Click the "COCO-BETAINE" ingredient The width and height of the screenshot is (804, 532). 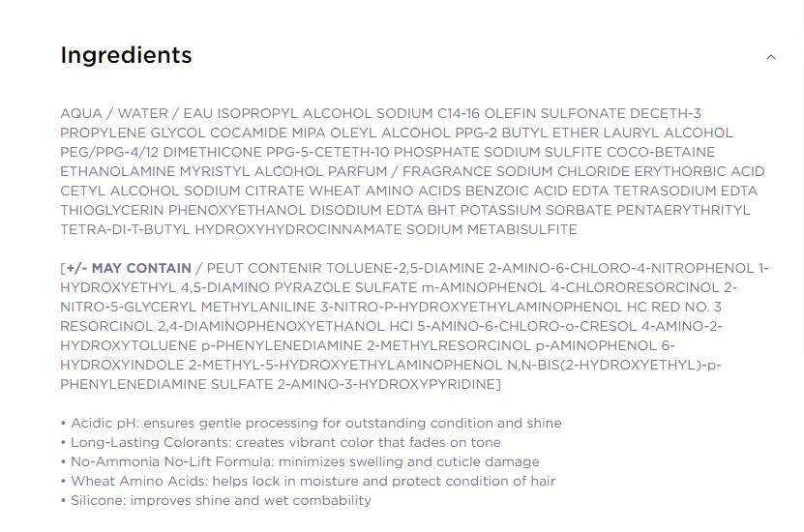point(665,152)
